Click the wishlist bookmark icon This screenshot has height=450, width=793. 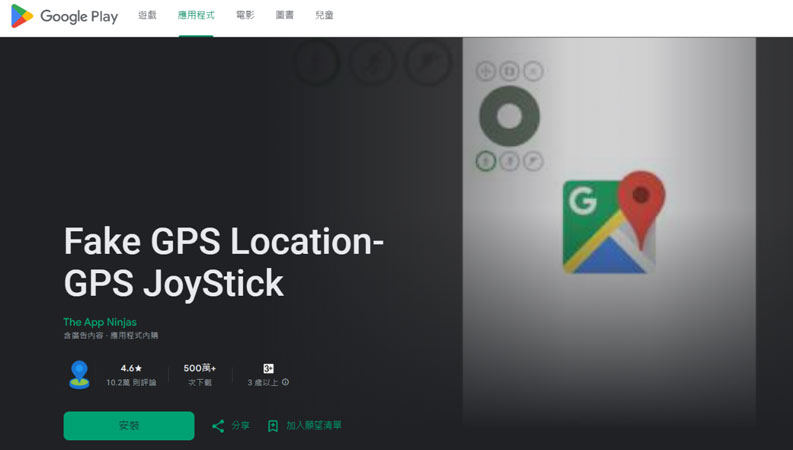(x=273, y=426)
